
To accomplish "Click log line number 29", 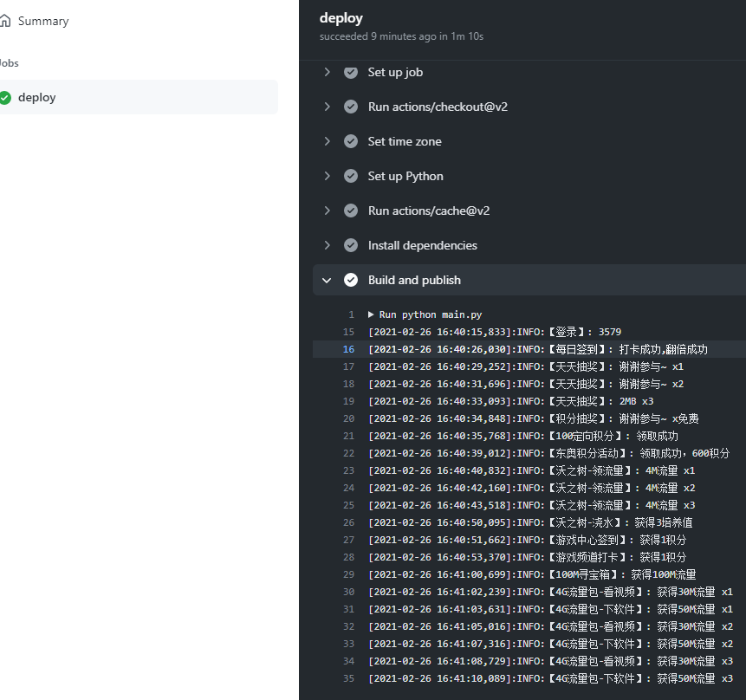I will pos(348,574).
